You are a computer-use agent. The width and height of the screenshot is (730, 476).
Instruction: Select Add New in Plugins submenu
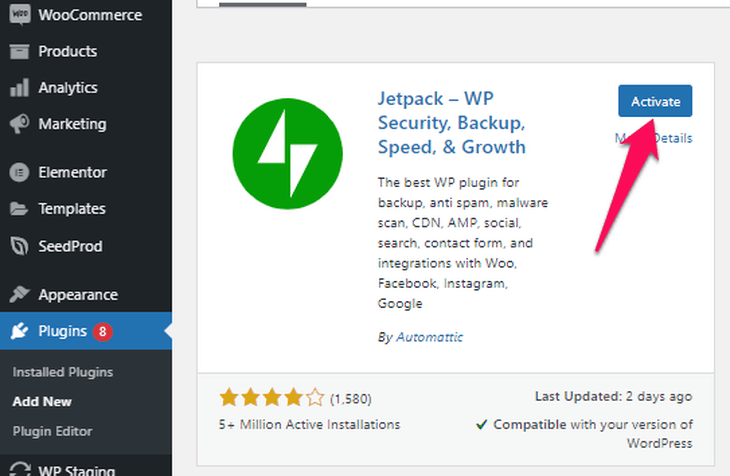42,402
